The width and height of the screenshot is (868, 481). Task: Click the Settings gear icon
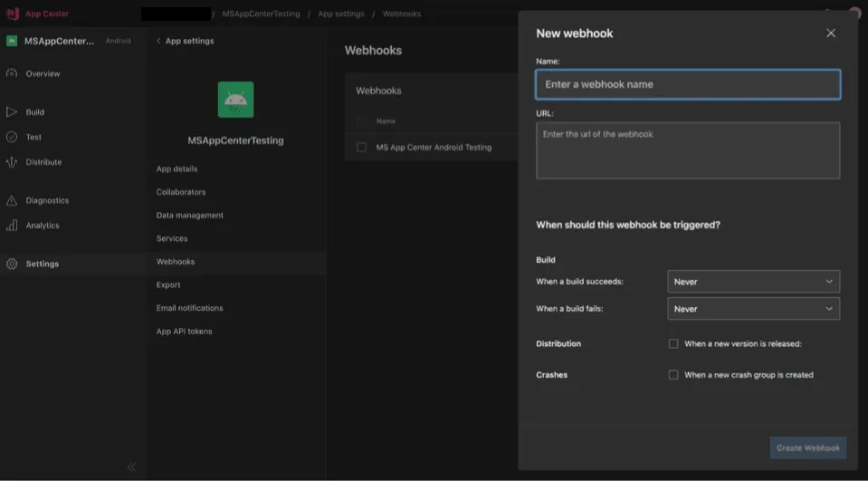(x=12, y=264)
